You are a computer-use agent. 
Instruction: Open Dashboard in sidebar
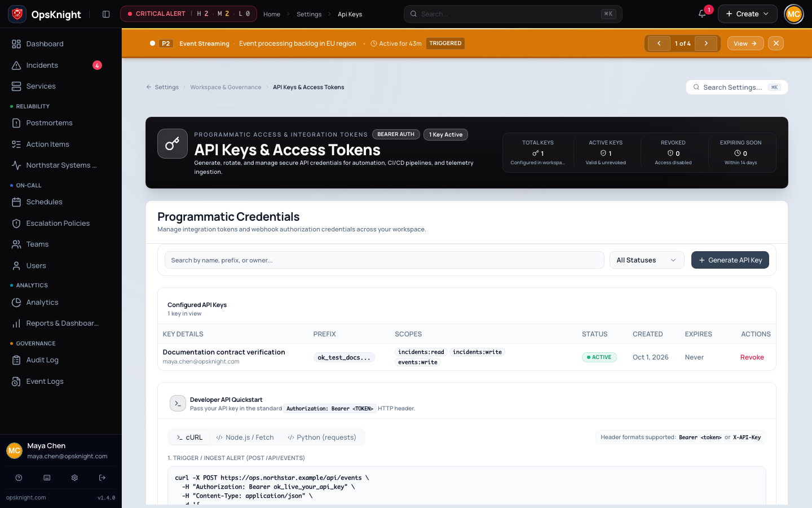point(61,44)
